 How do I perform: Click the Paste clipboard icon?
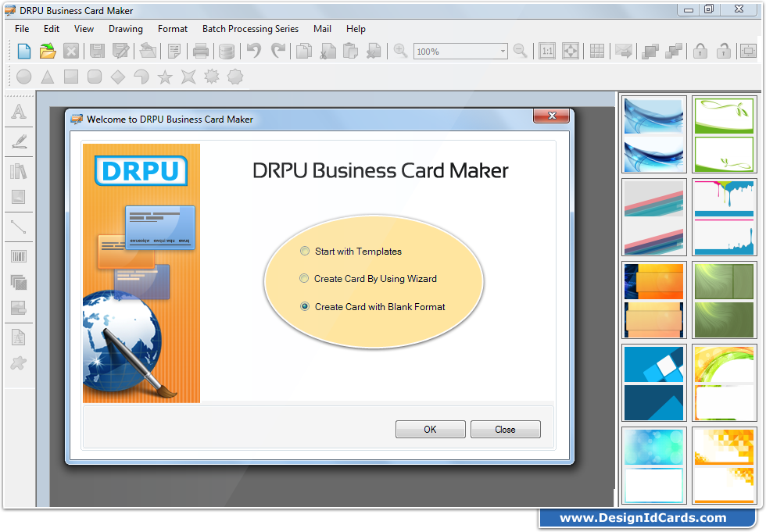pyautogui.click(x=350, y=52)
